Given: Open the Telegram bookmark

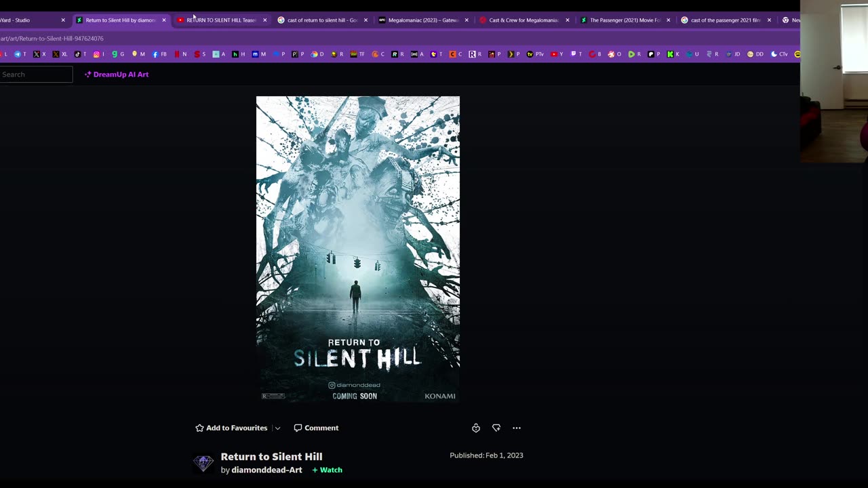Looking at the screenshot, I should pos(20,54).
